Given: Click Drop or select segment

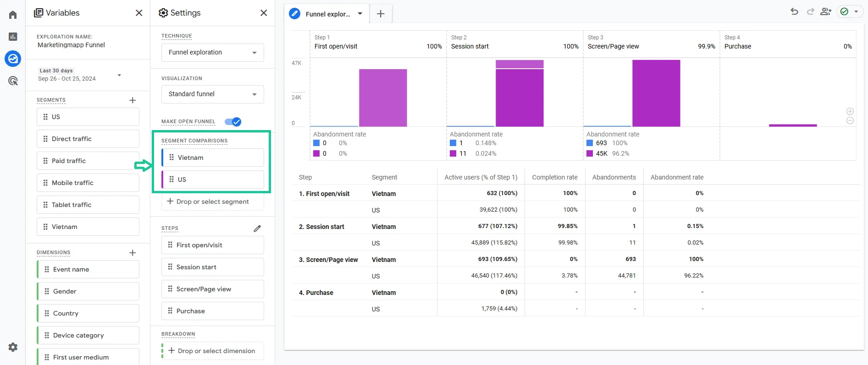Looking at the screenshot, I should click(213, 202).
